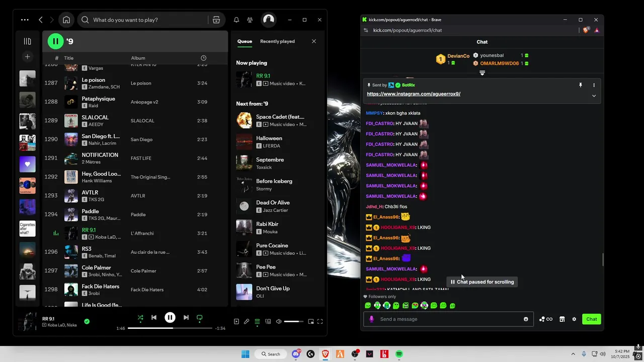Pause playlist with the large green button
Image resolution: width=644 pixels, height=362 pixels.
pos(55,41)
